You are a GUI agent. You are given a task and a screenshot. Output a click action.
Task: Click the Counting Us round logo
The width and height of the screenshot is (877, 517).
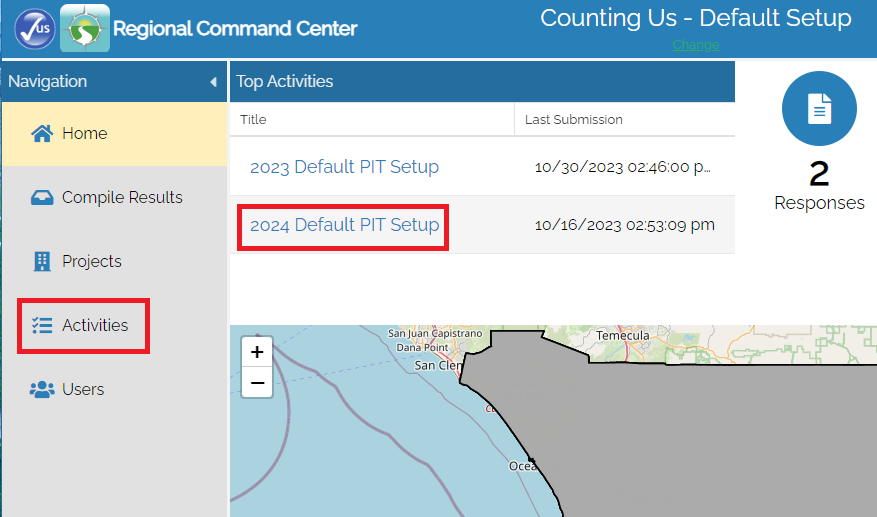tap(35, 28)
